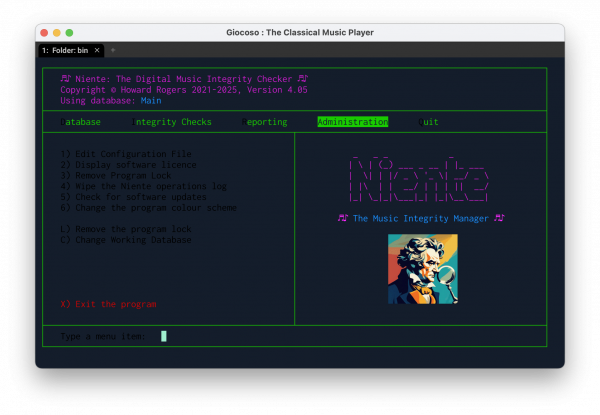Viewport: 600px width, 415px height.
Task: Click red Exit the program option
Action: point(108,304)
